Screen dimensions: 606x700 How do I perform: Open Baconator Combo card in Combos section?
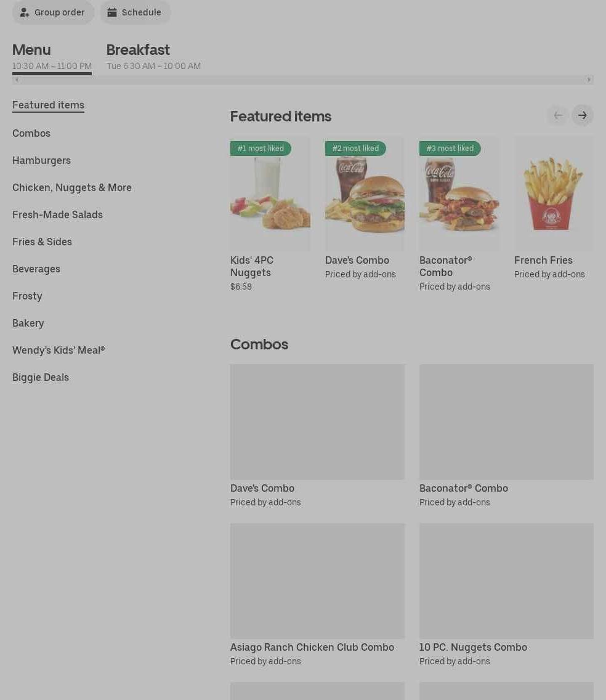506,436
